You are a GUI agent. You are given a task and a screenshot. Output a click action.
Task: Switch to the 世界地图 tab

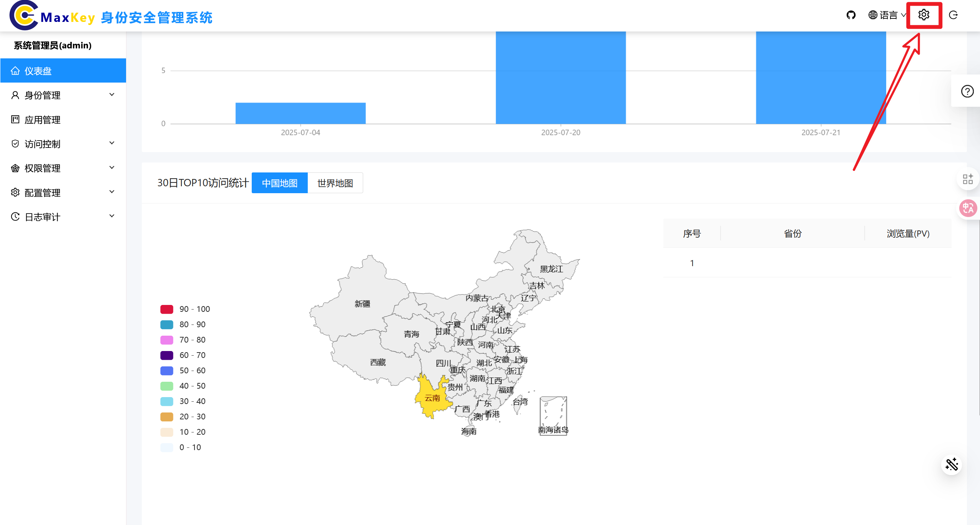[x=335, y=183]
